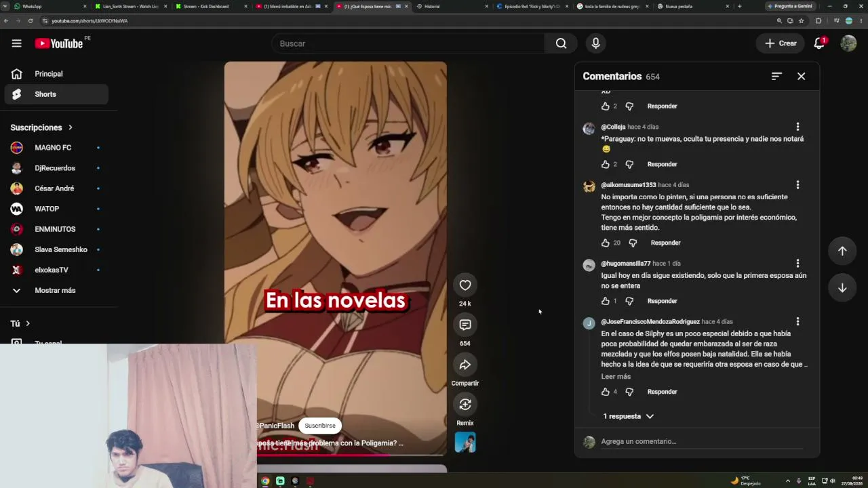Like @Colleja's comment
The width and height of the screenshot is (868, 488).
pos(606,164)
